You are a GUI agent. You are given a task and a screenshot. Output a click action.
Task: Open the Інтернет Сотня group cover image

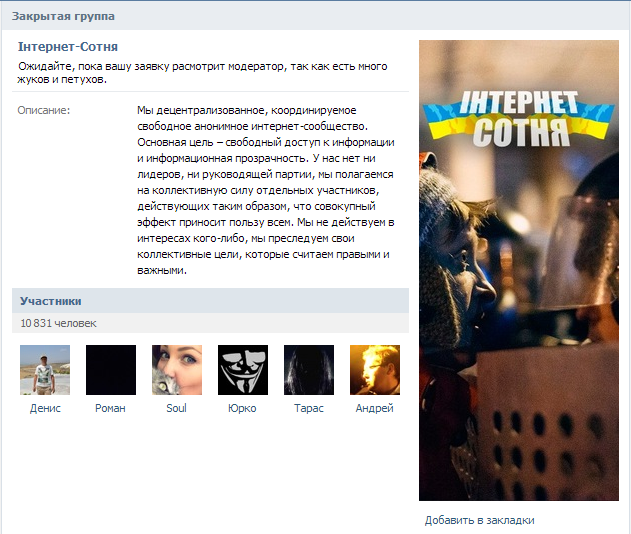(x=519, y=270)
